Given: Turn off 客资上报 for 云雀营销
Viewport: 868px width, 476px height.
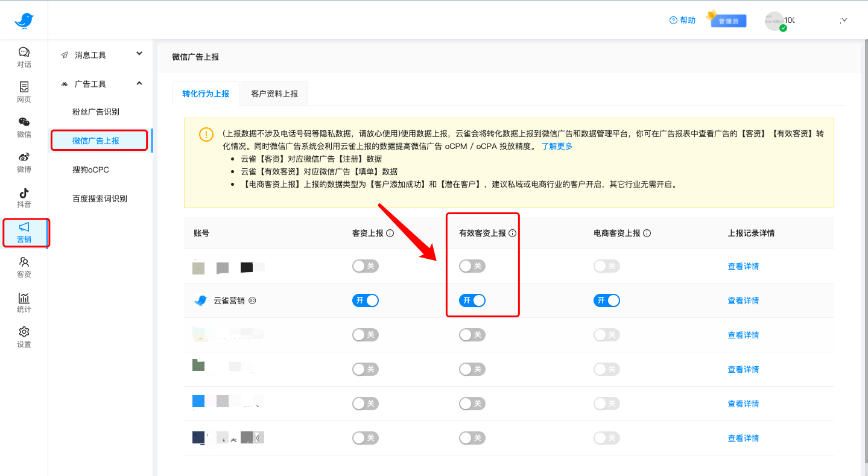Looking at the screenshot, I should pyautogui.click(x=366, y=300).
